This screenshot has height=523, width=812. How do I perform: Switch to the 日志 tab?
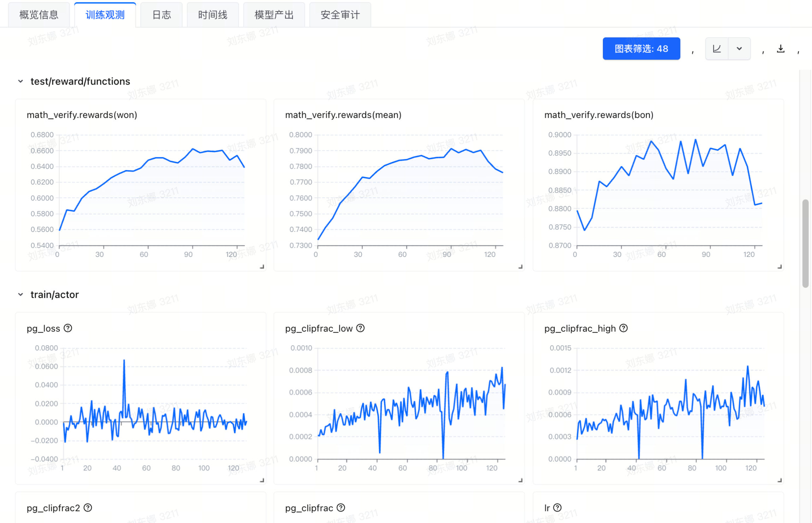(x=161, y=15)
